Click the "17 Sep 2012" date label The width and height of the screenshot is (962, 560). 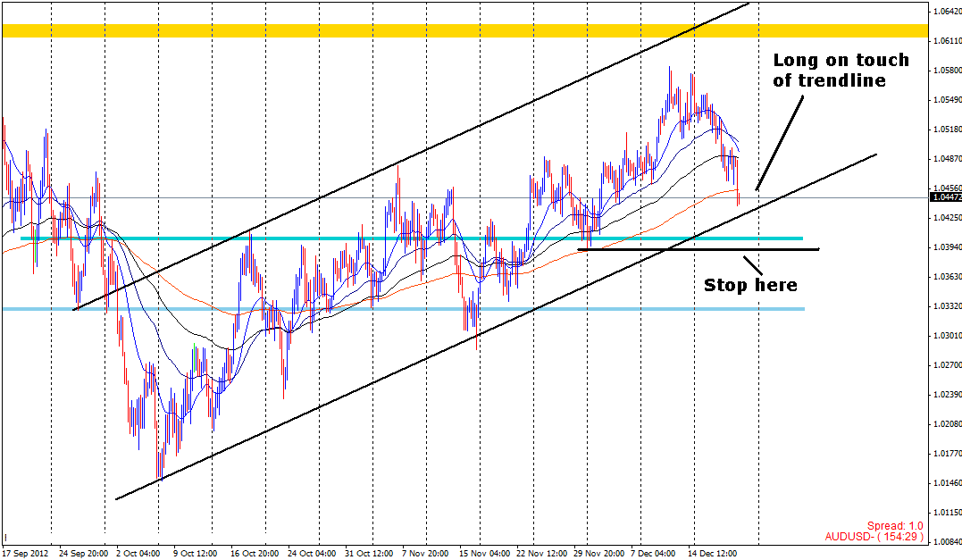click(25, 553)
